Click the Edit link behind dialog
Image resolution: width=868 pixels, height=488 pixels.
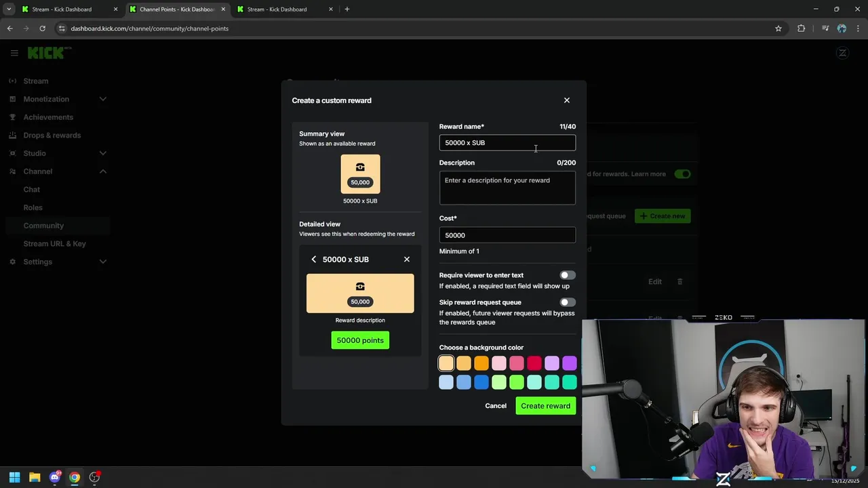(654, 282)
